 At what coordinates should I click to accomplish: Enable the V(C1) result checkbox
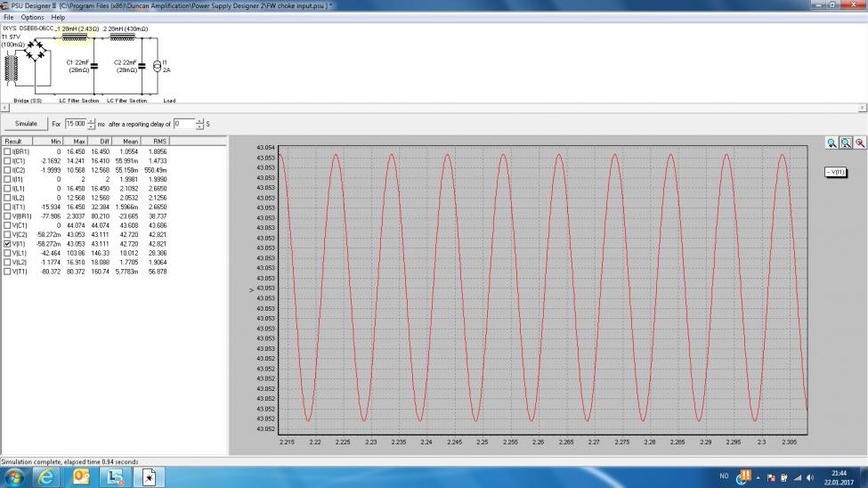pyautogui.click(x=7, y=225)
